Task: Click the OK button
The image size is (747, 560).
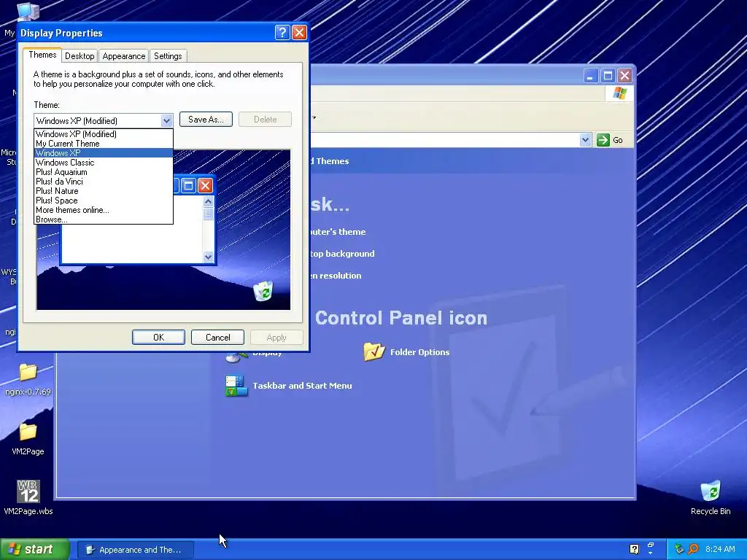Action: point(158,337)
